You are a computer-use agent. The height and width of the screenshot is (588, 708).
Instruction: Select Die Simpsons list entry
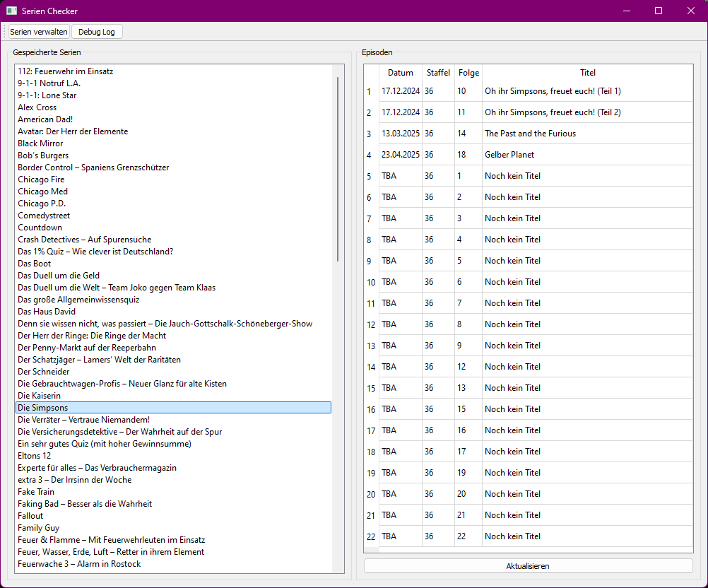pos(42,408)
